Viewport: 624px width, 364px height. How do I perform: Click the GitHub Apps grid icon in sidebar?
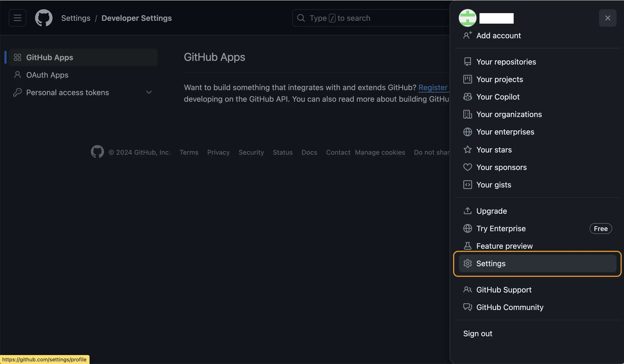click(17, 57)
